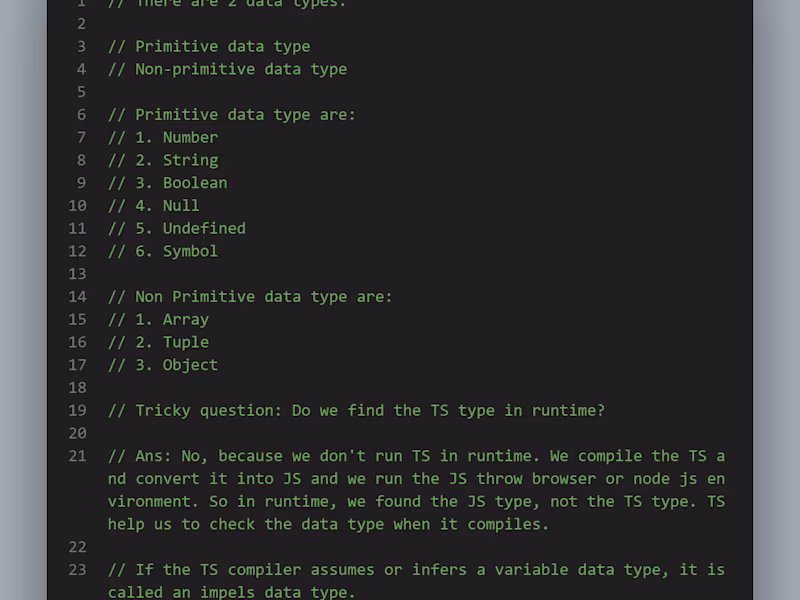
Task: Click the "Tricky question" comment line
Action: click(356, 411)
